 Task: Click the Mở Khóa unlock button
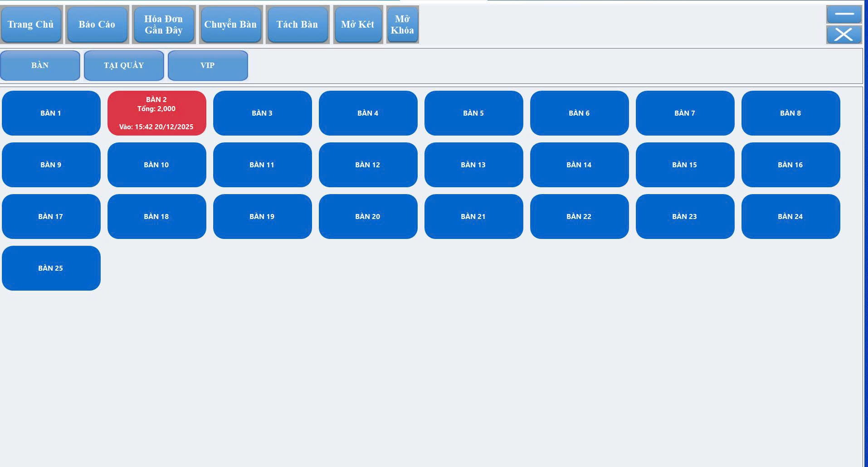tap(402, 24)
